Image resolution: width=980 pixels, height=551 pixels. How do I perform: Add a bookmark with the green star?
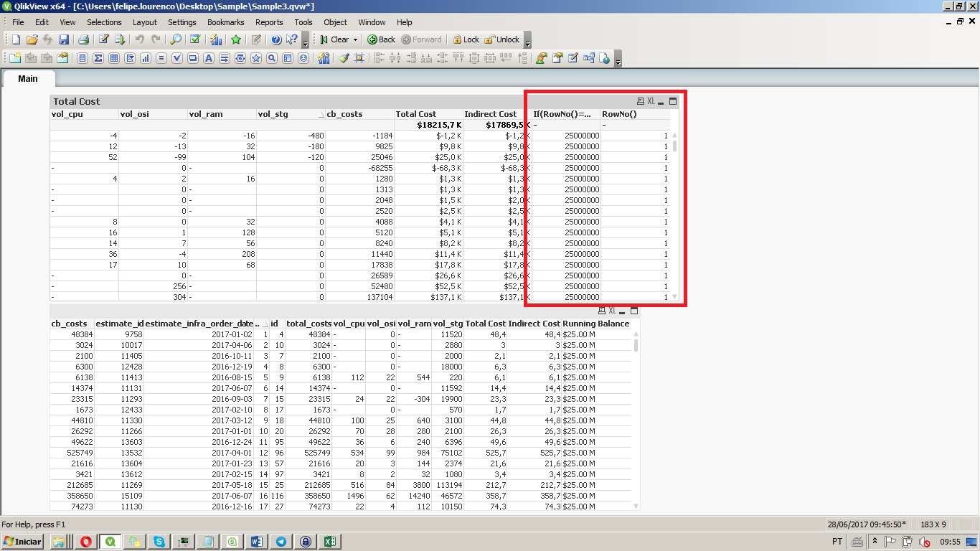tap(235, 39)
